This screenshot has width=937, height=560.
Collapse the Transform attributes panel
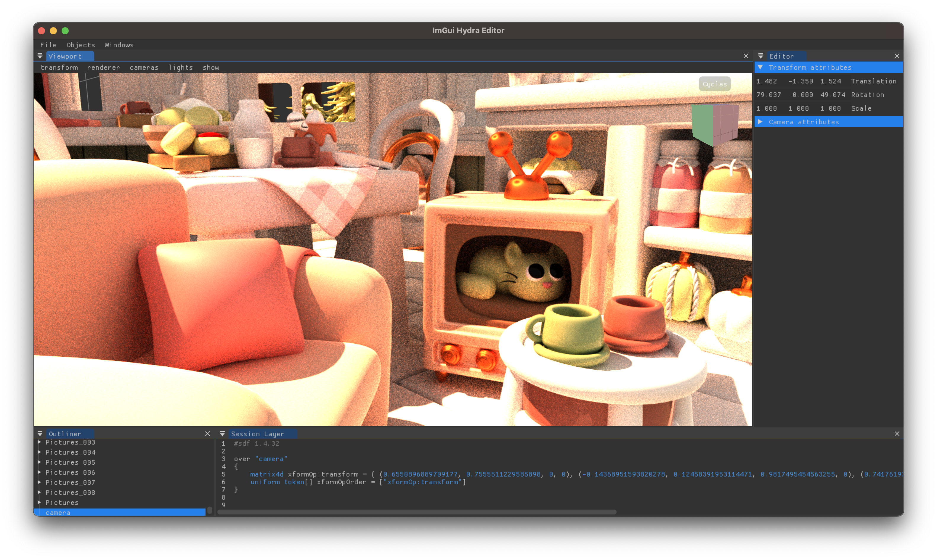pos(760,67)
